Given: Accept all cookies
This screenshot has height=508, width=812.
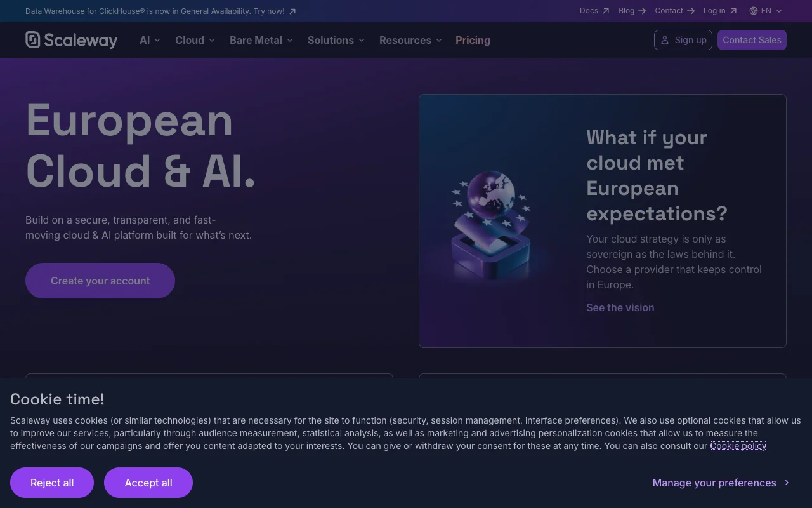Looking at the screenshot, I should pyautogui.click(x=148, y=483).
